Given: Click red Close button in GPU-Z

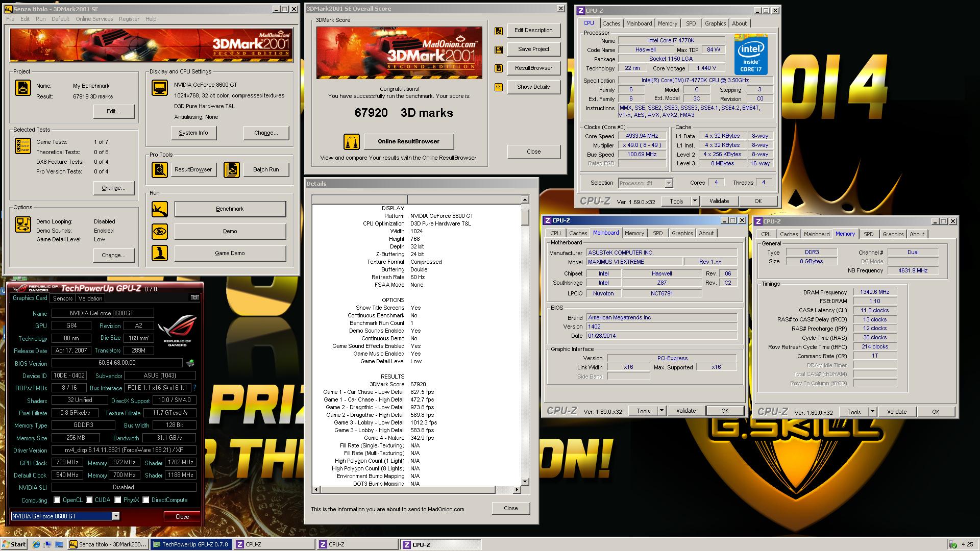Looking at the screenshot, I should [182, 517].
